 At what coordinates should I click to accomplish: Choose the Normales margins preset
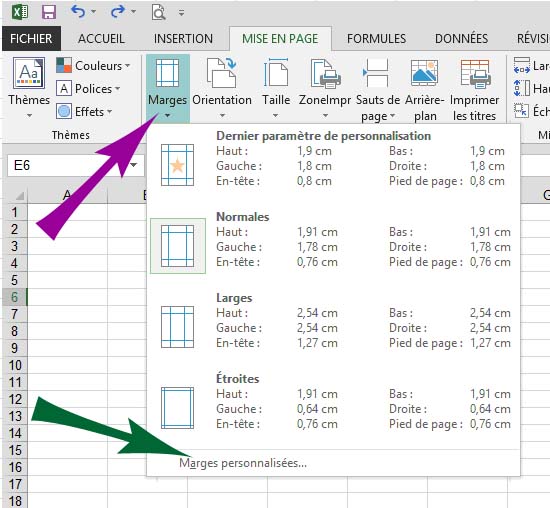333,245
